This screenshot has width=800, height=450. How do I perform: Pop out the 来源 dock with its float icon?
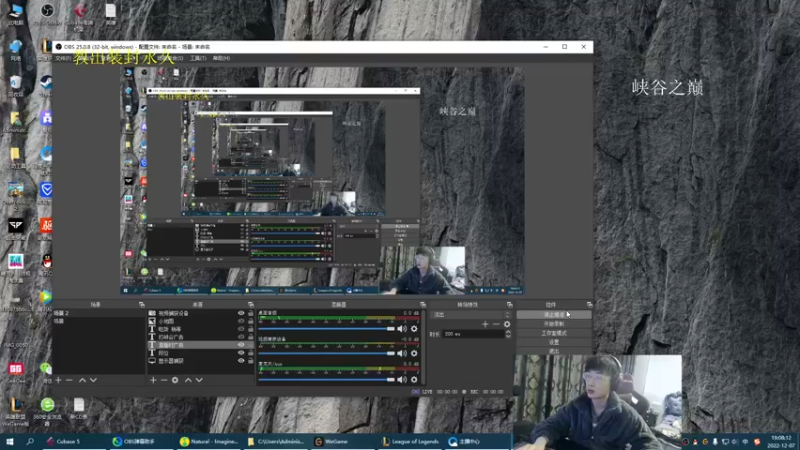coord(251,305)
